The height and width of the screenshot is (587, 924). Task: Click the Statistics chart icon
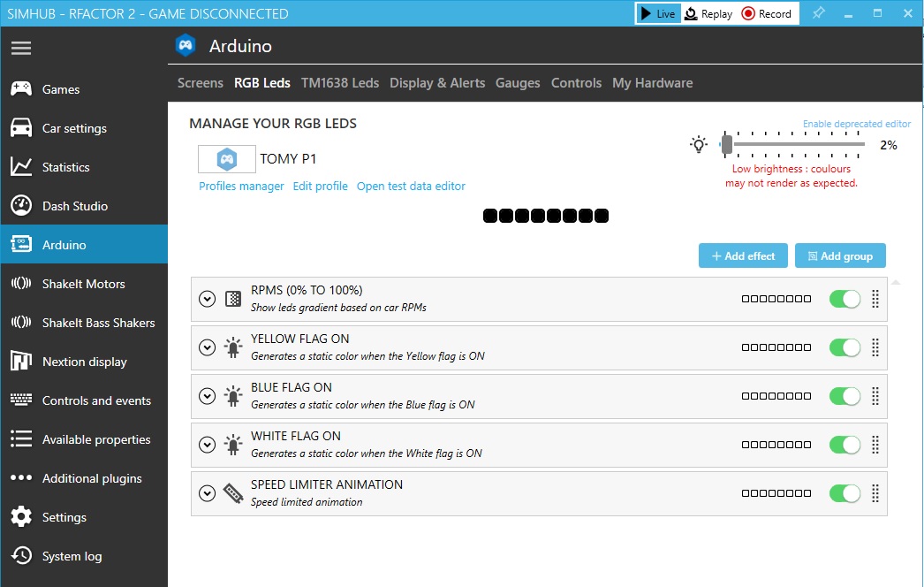tap(21, 167)
